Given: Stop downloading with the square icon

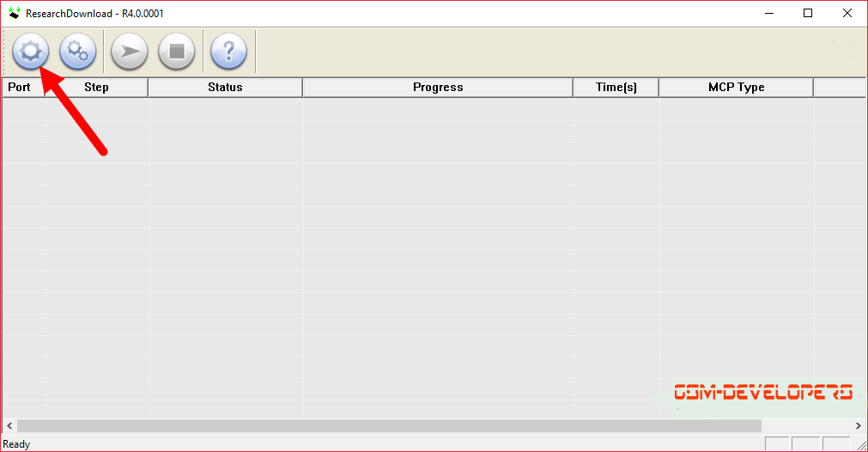Looking at the screenshot, I should click(177, 52).
